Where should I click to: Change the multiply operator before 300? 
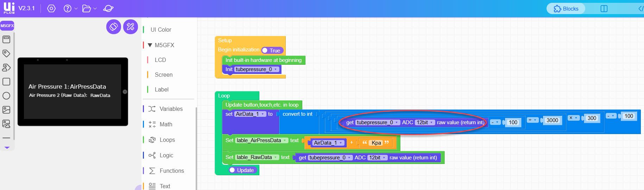pyautogui.click(x=574, y=118)
